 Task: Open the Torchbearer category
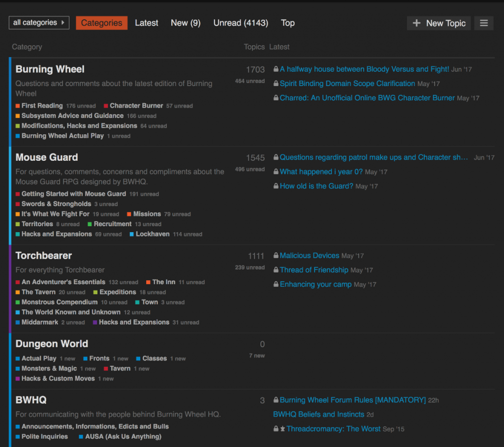coord(44,255)
